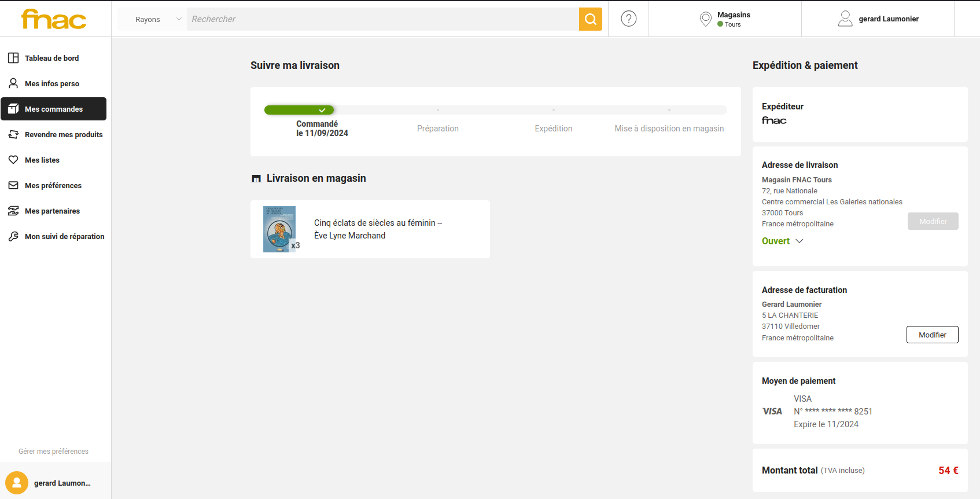Image resolution: width=980 pixels, height=499 pixels.
Task: Click the orange profile avatar at bottom left
Action: [17, 483]
